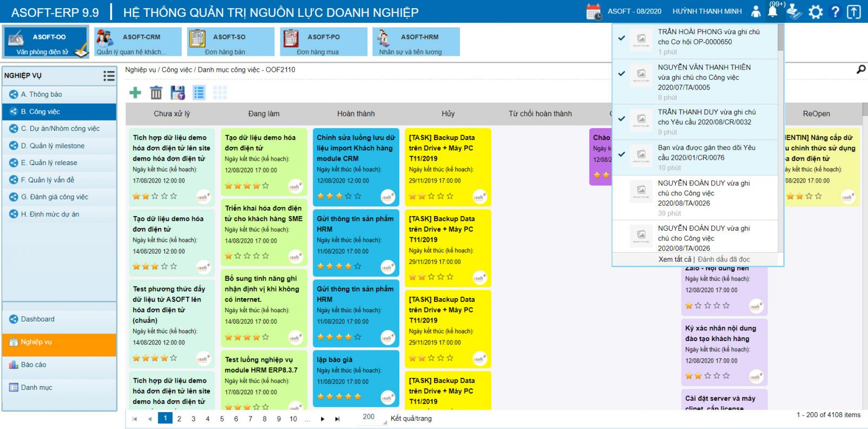Viewport: 868px width, 429px height.
Task: Go to next page arrow
Action: click(322, 419)
